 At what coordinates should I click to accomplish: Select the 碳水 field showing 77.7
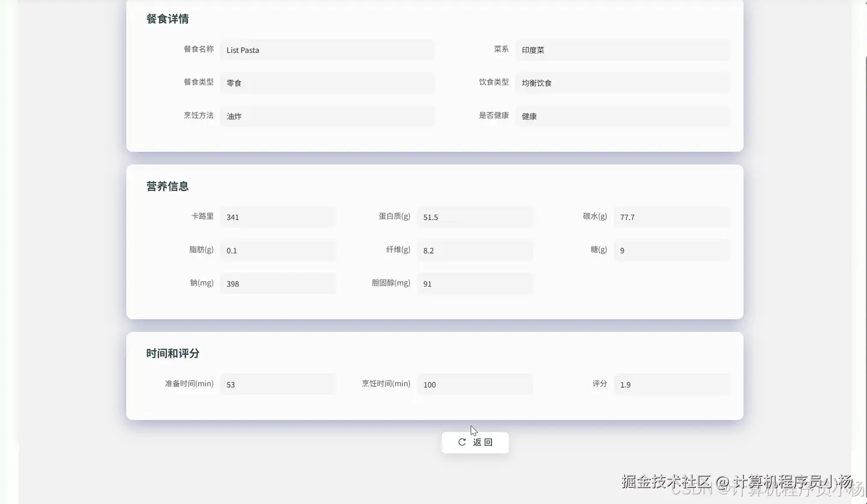(x=671, y=217)
